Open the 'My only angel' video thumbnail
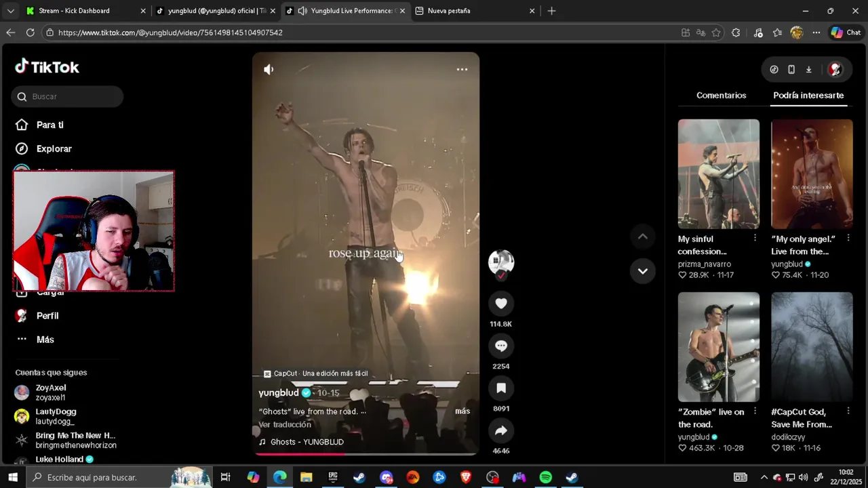Image resolution: width=868 pixels, height=488 pixels. point(812,174)
